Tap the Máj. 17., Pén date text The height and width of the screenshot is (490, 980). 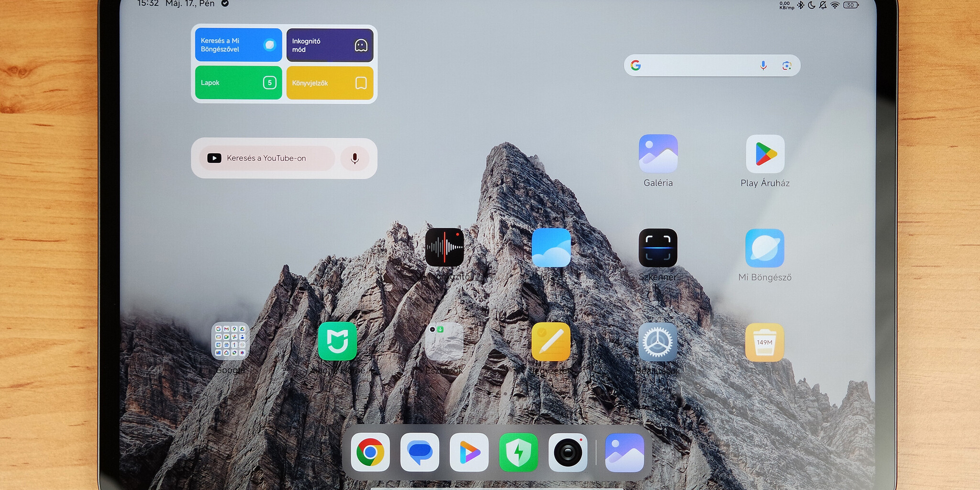190,4
